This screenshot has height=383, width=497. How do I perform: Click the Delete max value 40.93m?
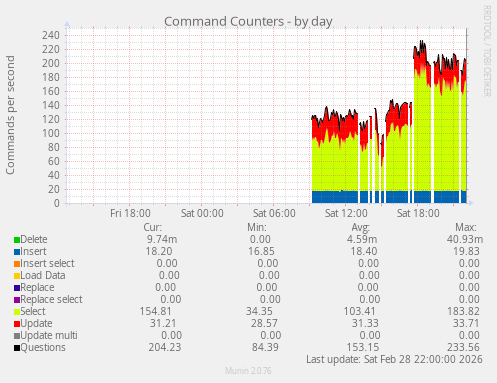[x=465, y=239]
